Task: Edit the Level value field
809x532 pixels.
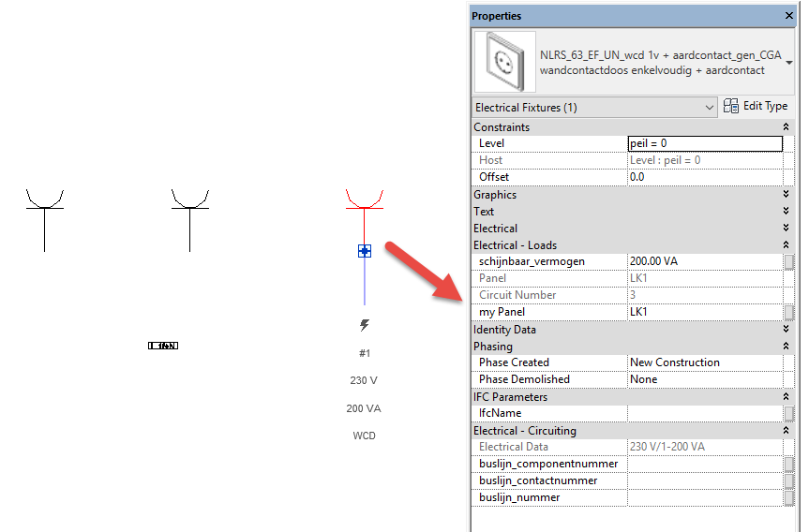Action: coord(705,143)
